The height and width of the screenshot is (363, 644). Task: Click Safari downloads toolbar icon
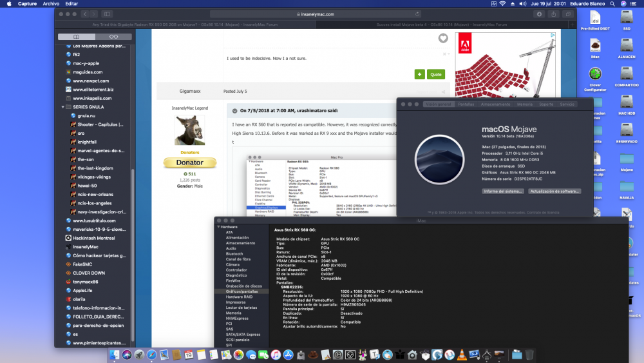coord(539,14)
